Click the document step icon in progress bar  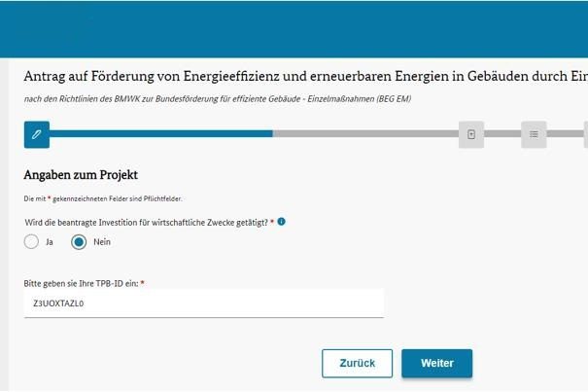click(471, 134)
